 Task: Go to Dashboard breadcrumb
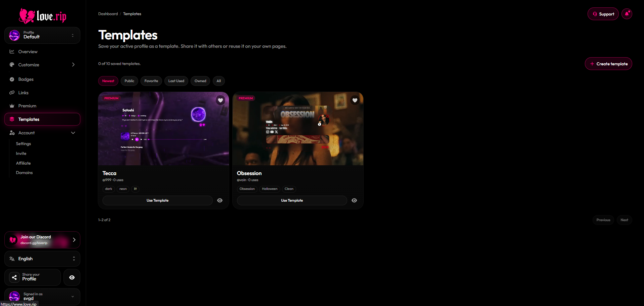point(108,14)
